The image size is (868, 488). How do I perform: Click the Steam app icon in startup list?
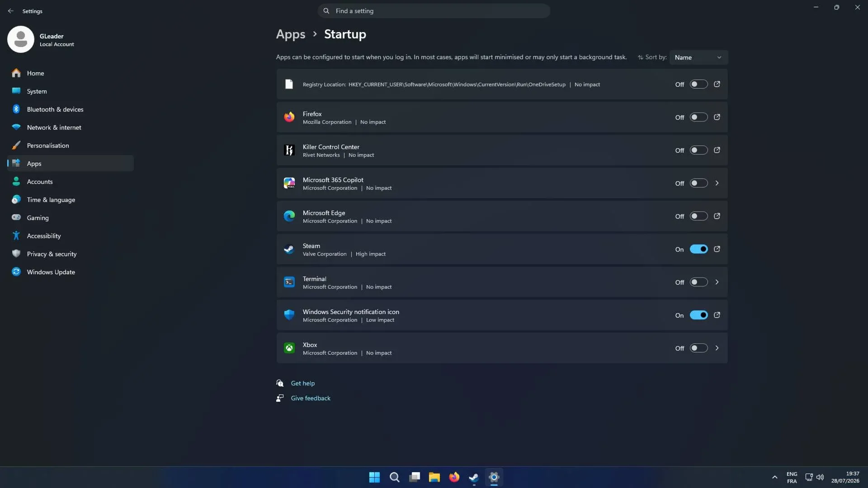(289, 249)
